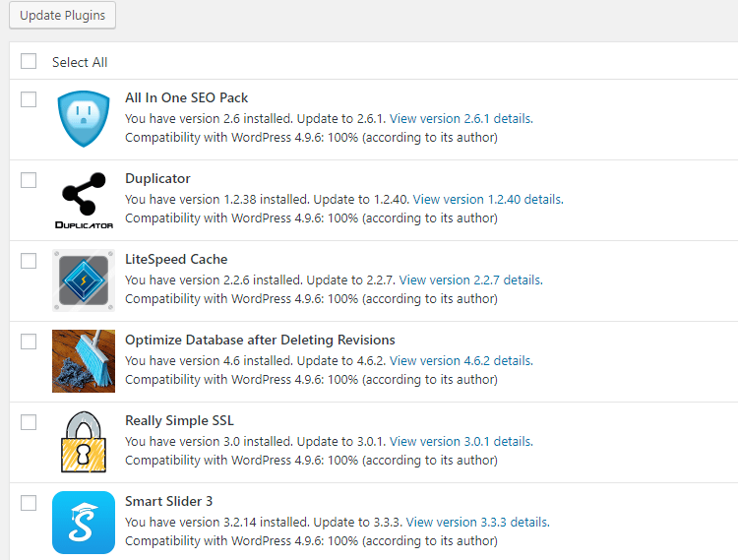Click the Really Simple SSL padlock icon
This screenshot has height=560, width=738.
coord(83,442)
